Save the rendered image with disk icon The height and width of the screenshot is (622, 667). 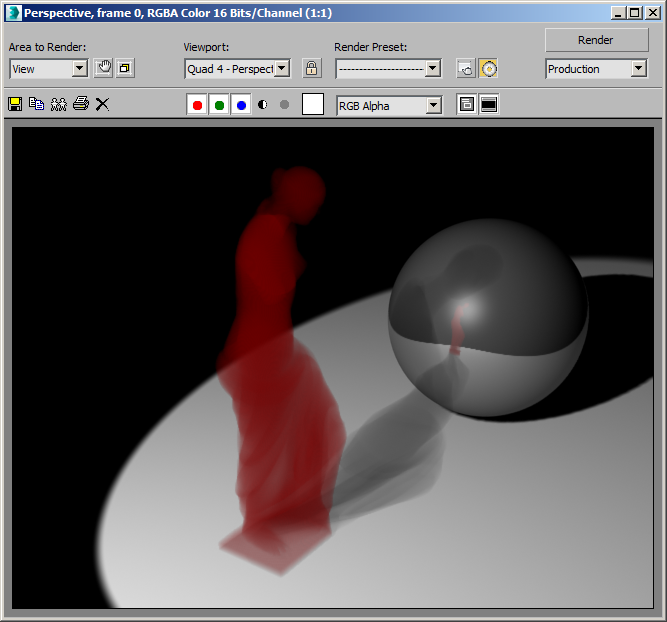(15, 104)
